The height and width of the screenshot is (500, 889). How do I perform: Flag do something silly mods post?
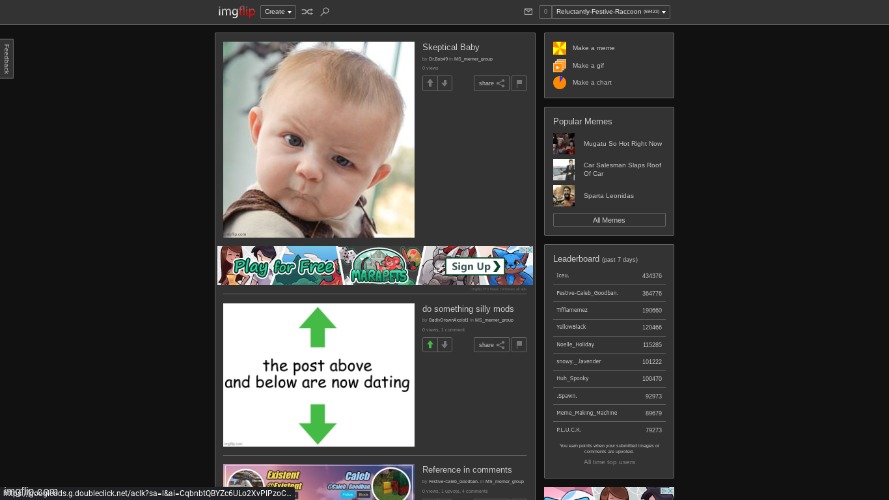click(519, 345)
